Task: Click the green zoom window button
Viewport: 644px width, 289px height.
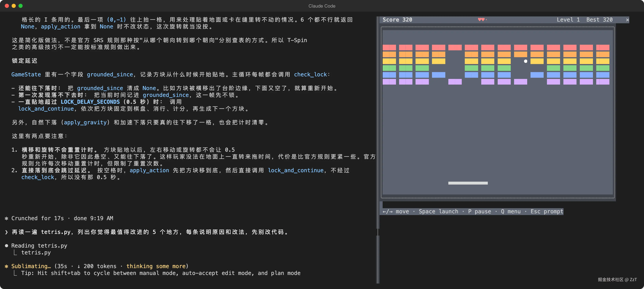Action: click(x=21, y=6)
